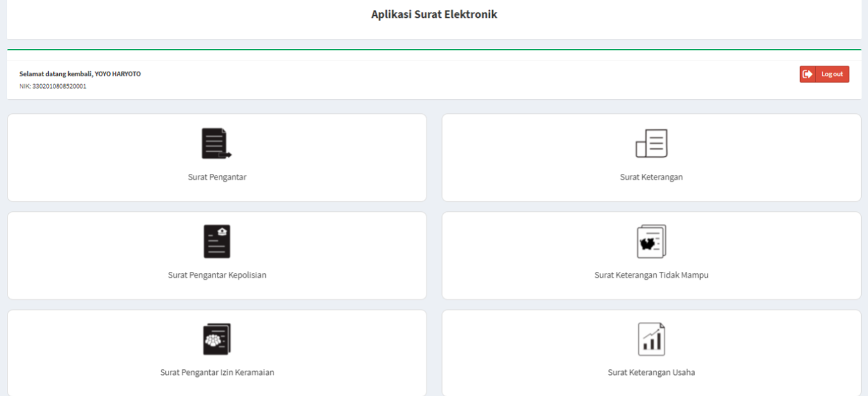Click the Surat Keterangan Usaha chart icon

pyautogui.click(x=651, y=338)
